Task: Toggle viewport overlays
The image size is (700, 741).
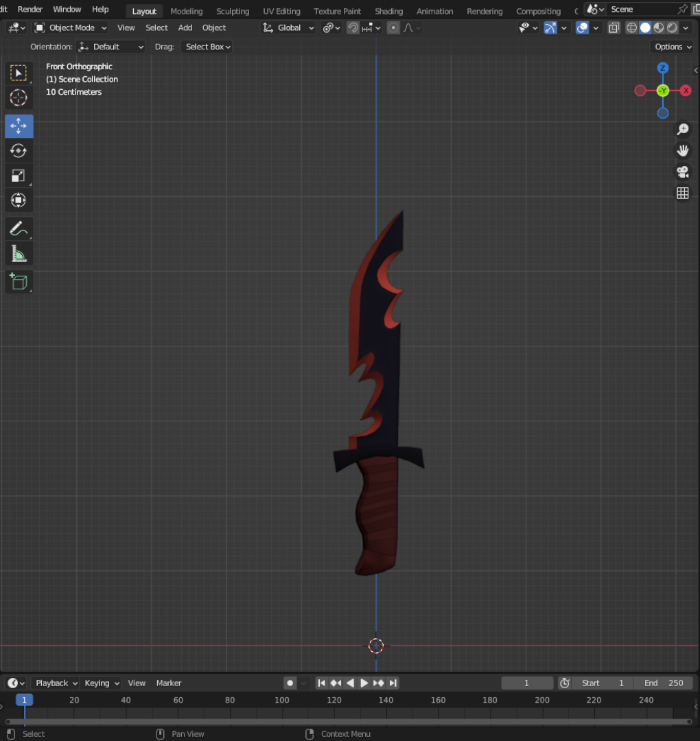Action: point(582,28)
